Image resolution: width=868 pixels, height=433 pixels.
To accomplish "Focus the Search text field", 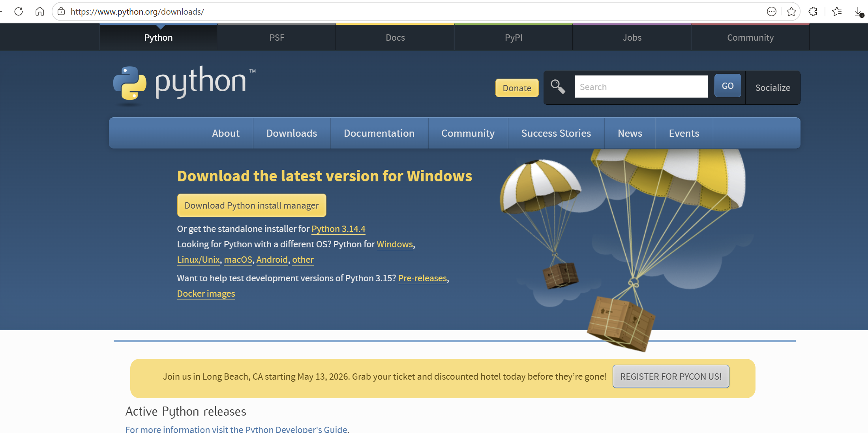I will pos(641,87).
